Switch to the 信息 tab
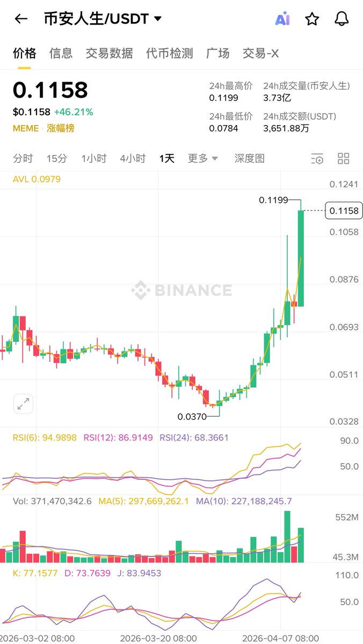The width and height of the screenshot is (363, 644). pos(61,53)
